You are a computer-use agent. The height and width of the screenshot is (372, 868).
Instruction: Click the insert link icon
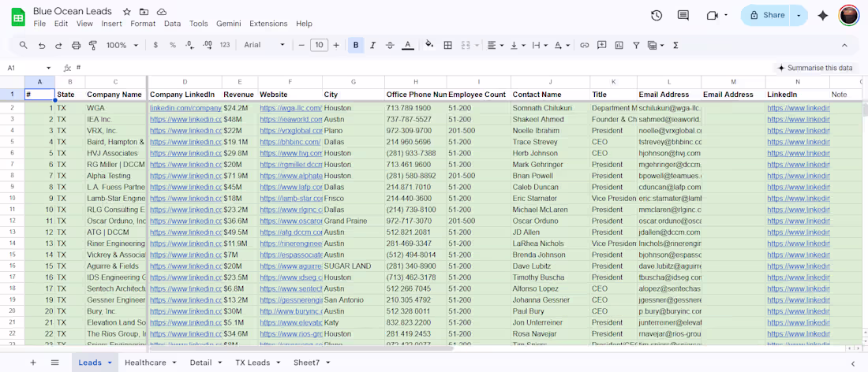pyautogui.click(x=584, y=46)
